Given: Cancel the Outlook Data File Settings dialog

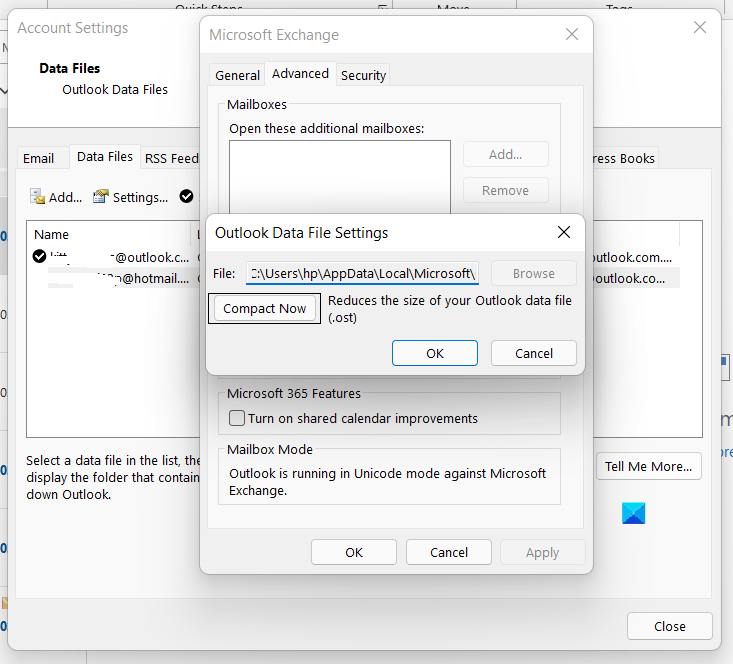Looking at the screenshot, I should [x=533, y=353].
